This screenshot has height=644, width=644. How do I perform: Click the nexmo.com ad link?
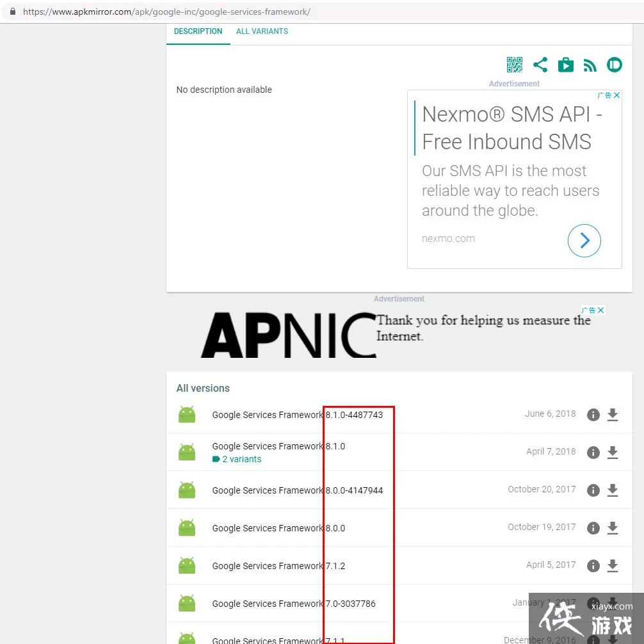pos(448,239)
